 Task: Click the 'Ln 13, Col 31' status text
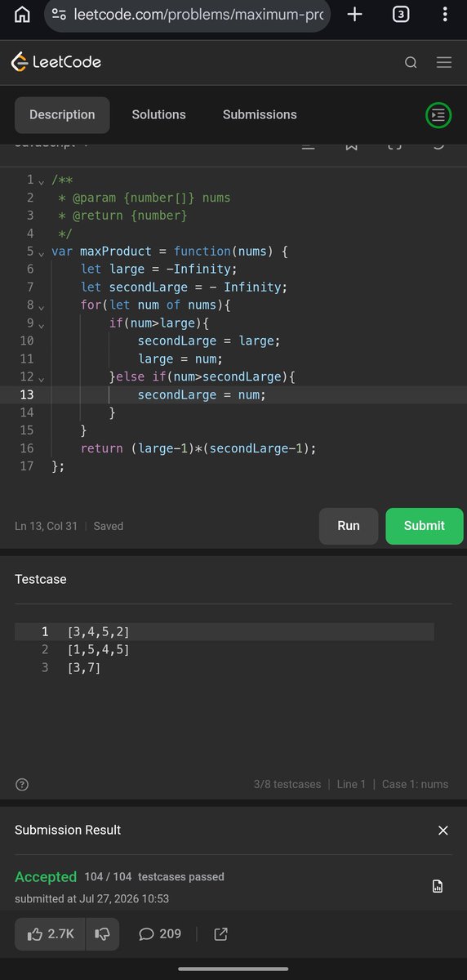coord(46,526)
